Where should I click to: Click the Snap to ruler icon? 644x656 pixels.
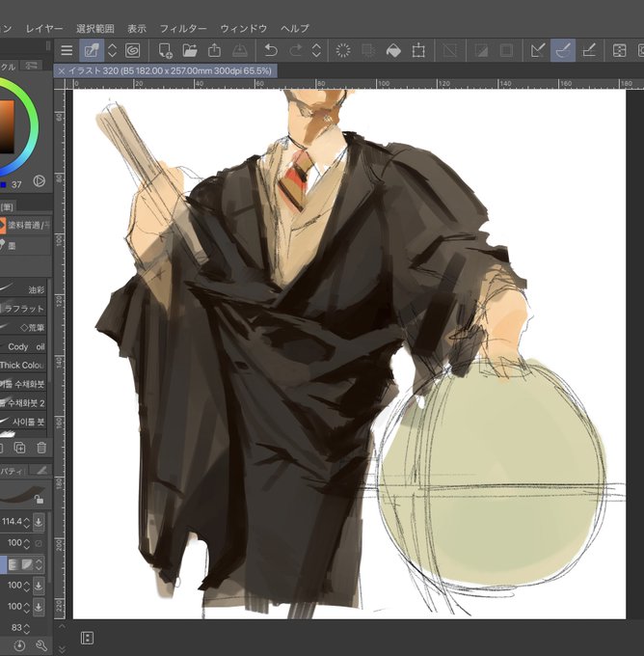click(x=538, y=50)
